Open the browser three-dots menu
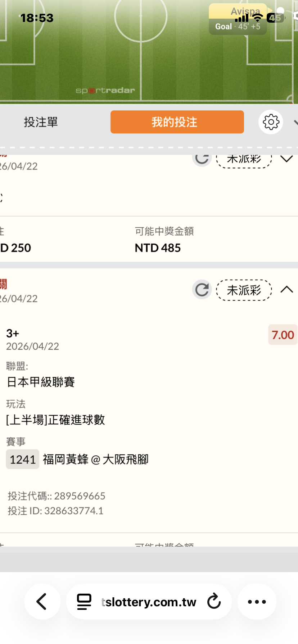 click(x=257, y=602)
